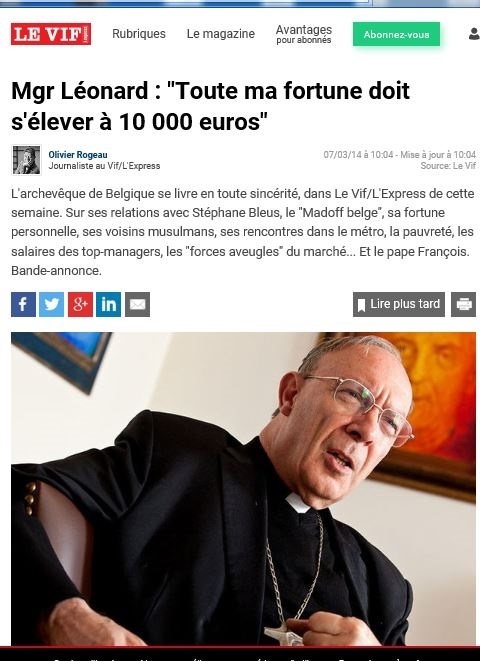Click the article headline about Mgr Léonard

point(211,106)
